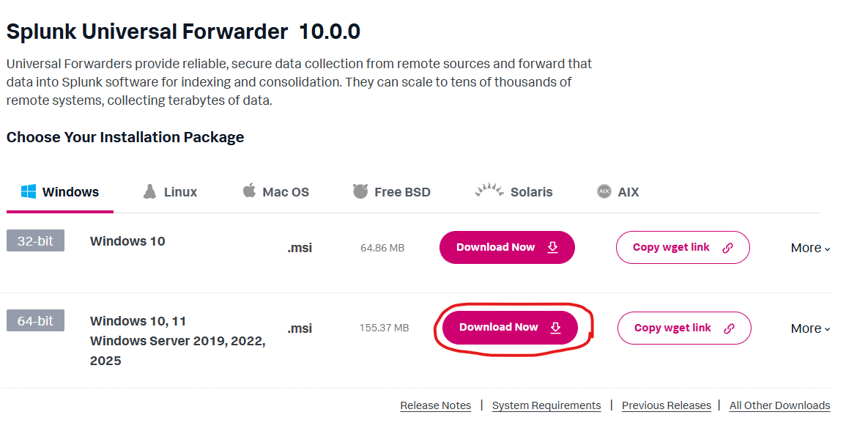Click the Windows logo icon
This screenshot has height=434, width=868.
point(29,192)
